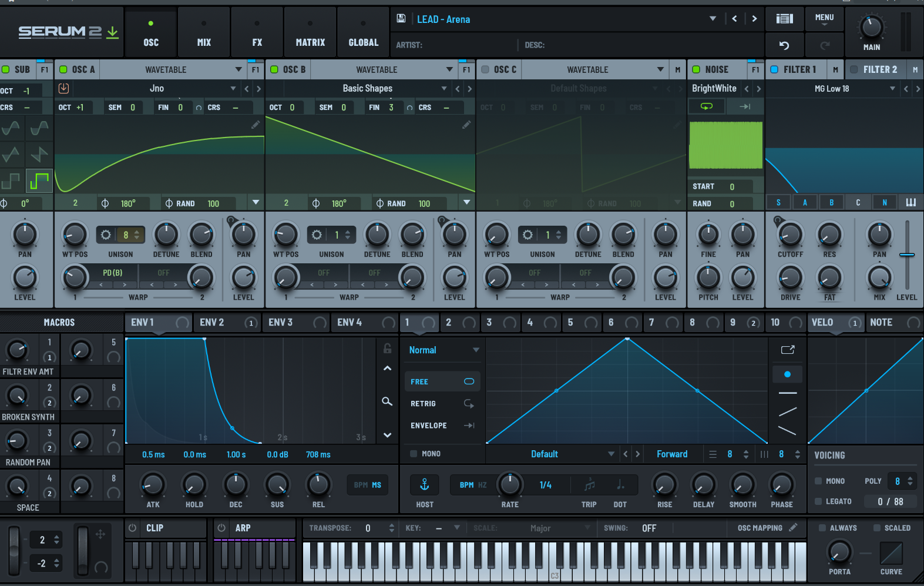Toggle the NOISE oscillator enable switch
Screen dimensions: 924x586
pyautogui.click(x=696, y=69)
